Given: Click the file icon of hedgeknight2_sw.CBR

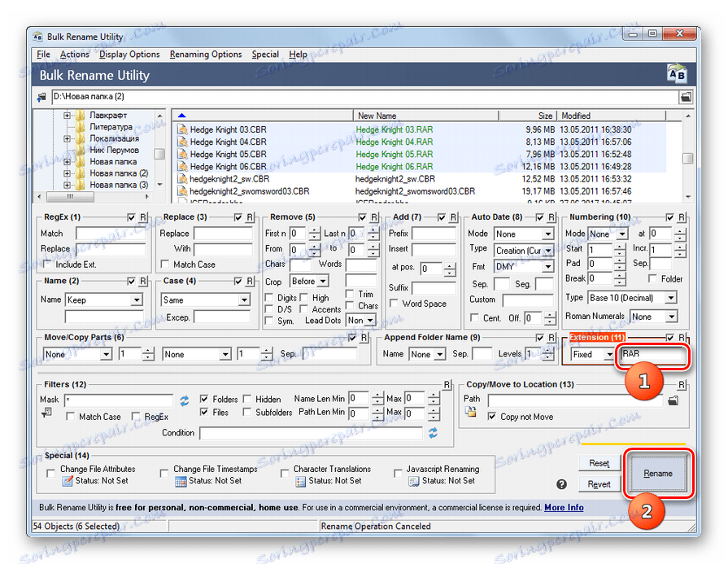Looking at the screenshot, I should [x=182, y=179].
